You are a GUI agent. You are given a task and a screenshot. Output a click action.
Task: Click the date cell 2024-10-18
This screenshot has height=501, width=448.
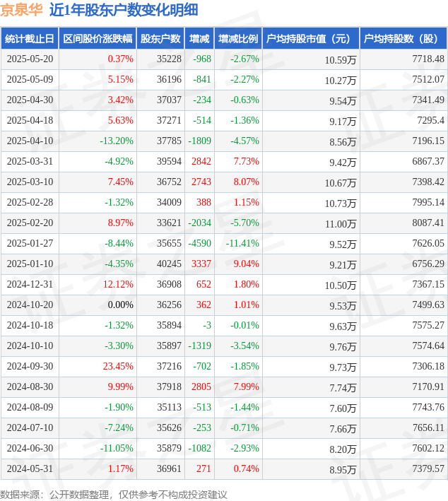pyautogui.click(x=30, y=325)
